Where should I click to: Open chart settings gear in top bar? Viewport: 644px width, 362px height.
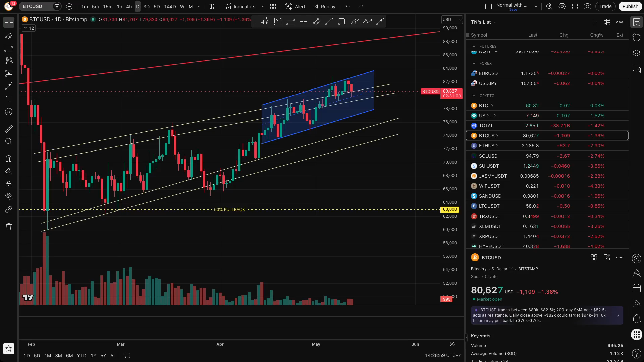coord(562,6)
